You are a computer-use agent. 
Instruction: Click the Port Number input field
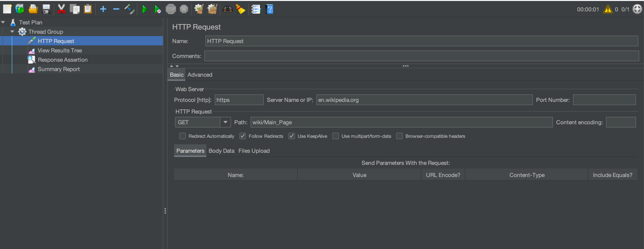[x=604, y=100]
